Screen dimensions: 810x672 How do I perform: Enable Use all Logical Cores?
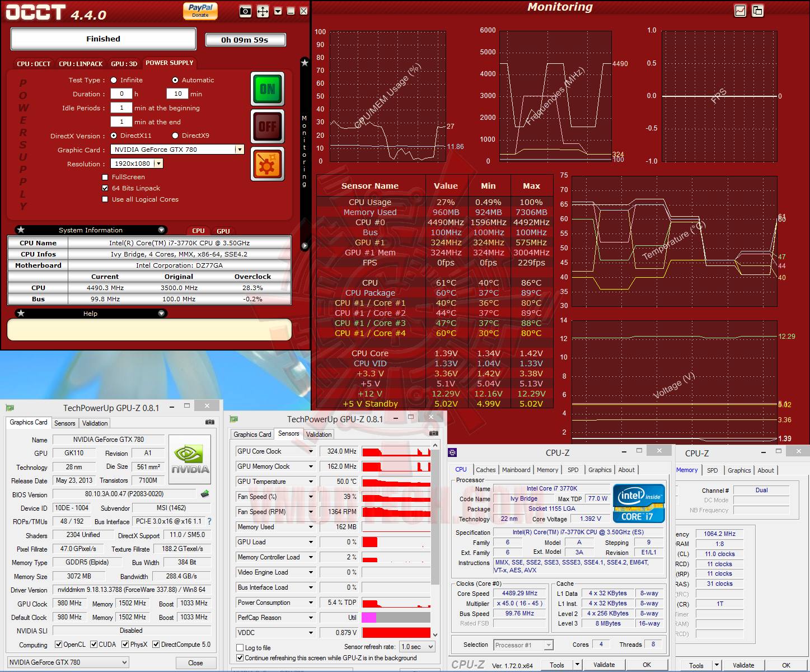(x=105, y=199)
